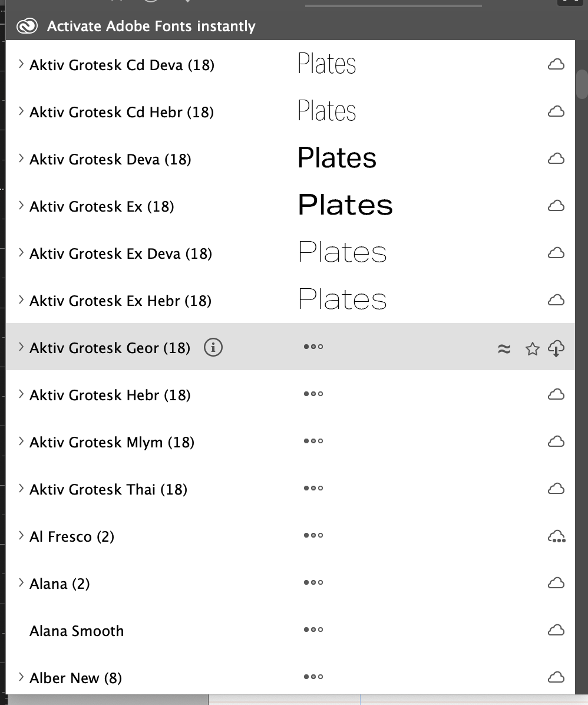This screenshot has height=705, width=588.
Task: Open info for Aktiv Grotesk Geor
Action: [213, 348]
